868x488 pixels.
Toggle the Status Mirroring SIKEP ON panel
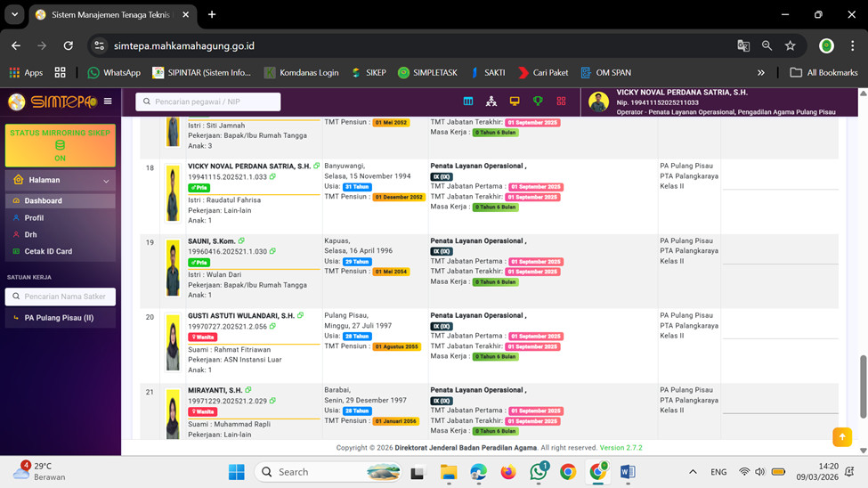(x=60, y=145)
